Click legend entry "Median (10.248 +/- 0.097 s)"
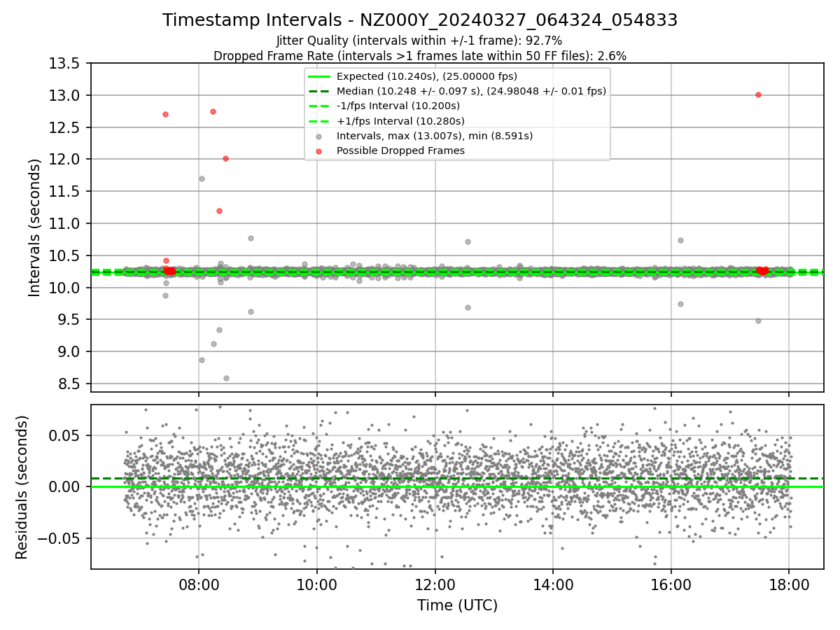 pyautogui.click(x=471, y=91)
